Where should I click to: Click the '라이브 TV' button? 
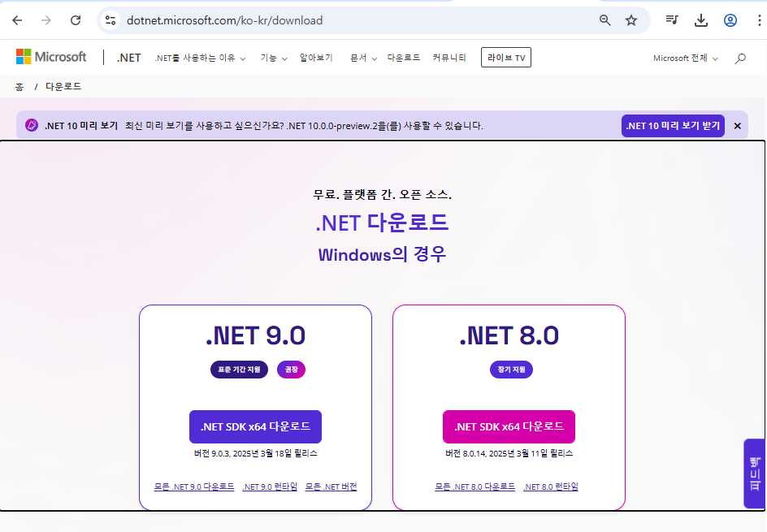[506, 57]
